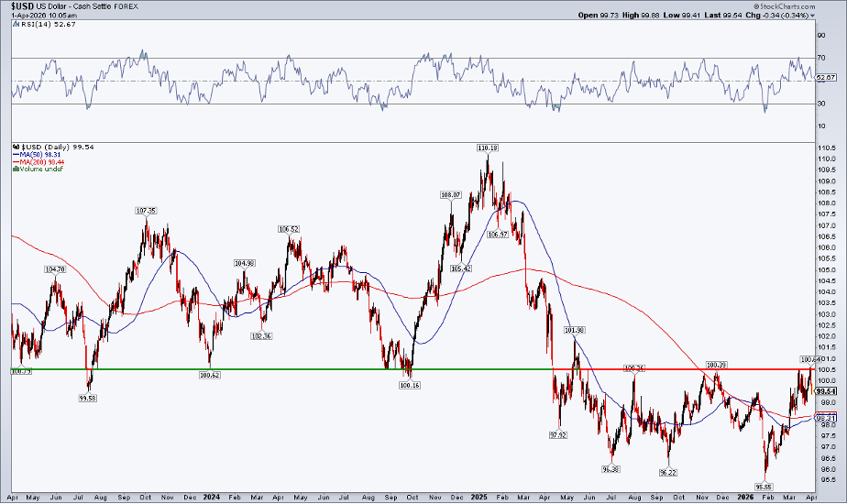Click the 105.0 price axis label
The image size is (847, 504).
click(x=825, y=269)
